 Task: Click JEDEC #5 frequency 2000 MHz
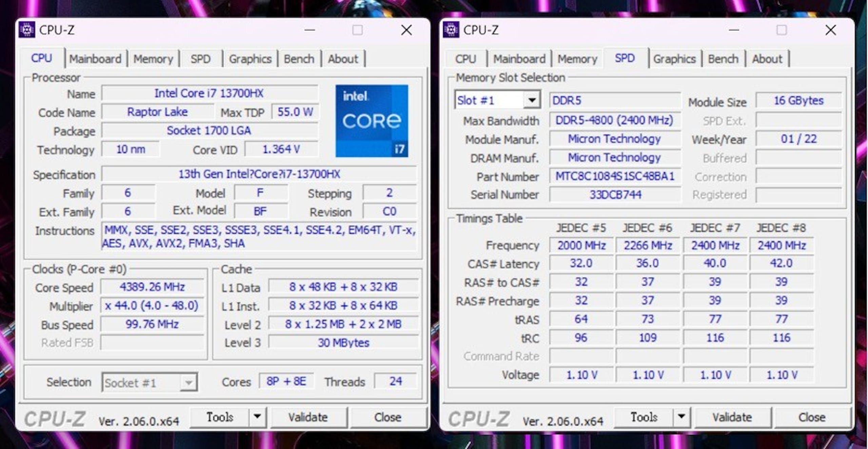581,245
